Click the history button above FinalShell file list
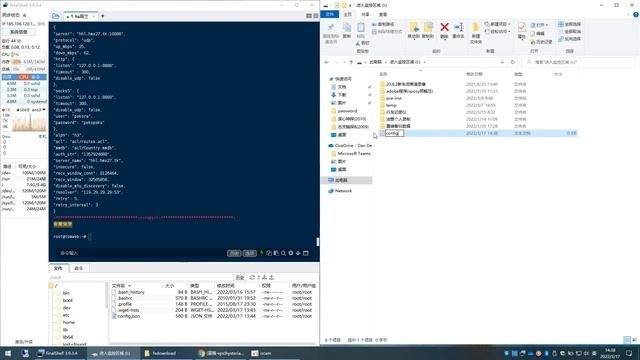This screenshot has height=360, width=640. (240, 278)
